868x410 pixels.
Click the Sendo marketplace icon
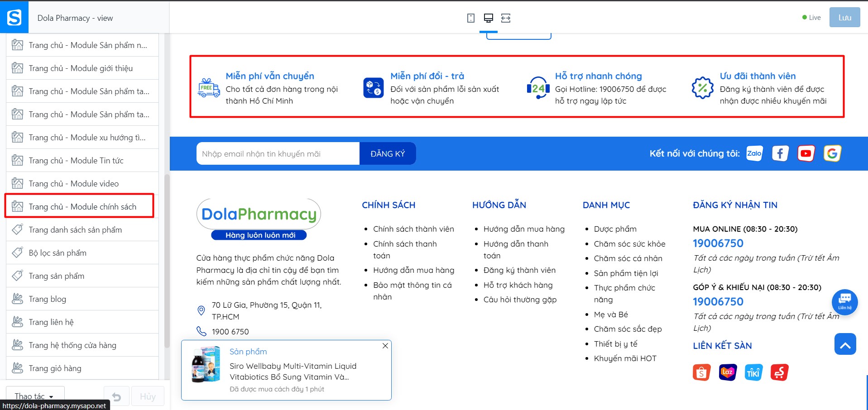click(780, 372)
